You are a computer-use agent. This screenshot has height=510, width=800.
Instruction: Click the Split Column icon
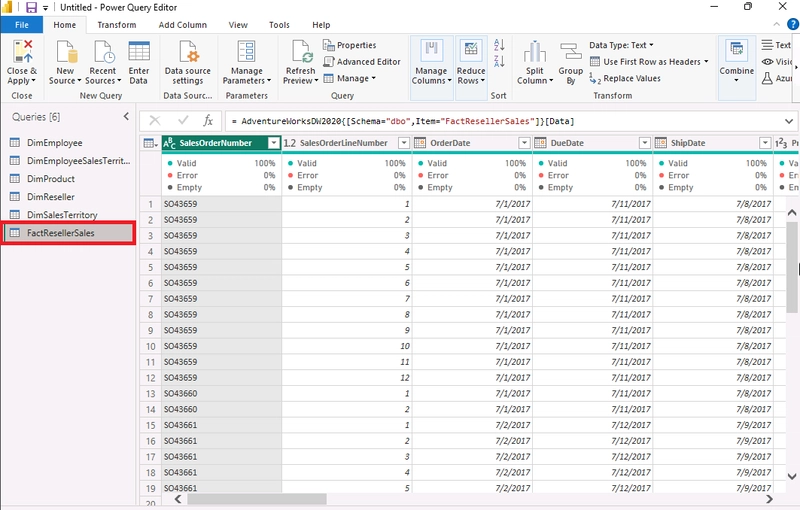pos(535,52)
